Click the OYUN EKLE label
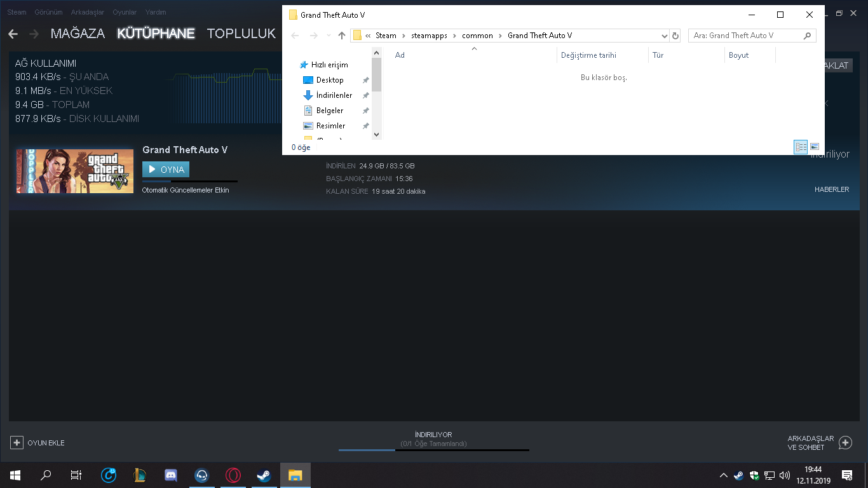 46,443
